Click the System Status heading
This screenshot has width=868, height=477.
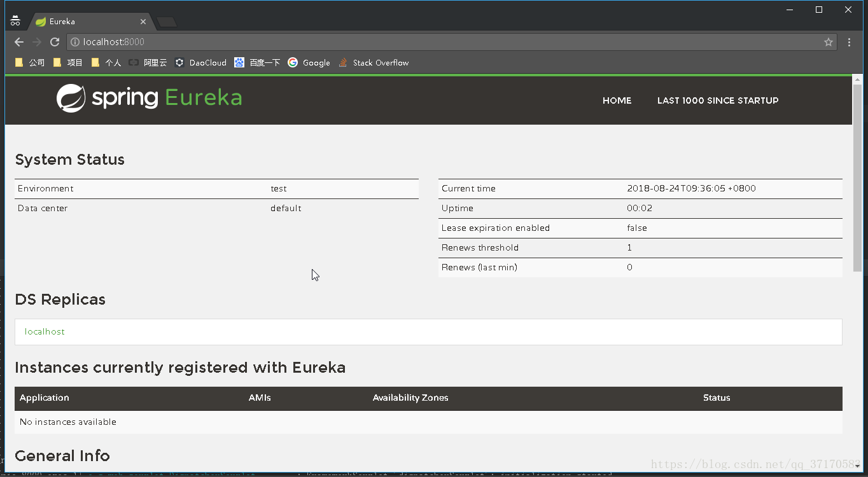[x=69, y=160]
